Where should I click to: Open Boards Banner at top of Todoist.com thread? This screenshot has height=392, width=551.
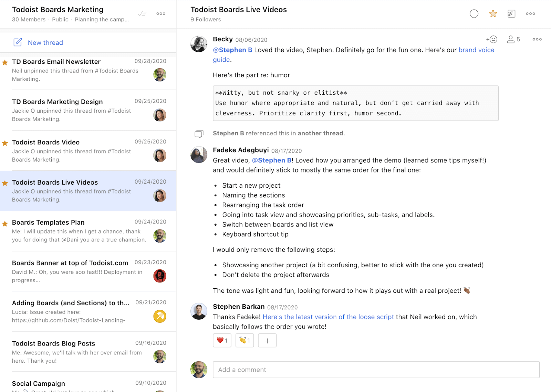tap(88, 271)
